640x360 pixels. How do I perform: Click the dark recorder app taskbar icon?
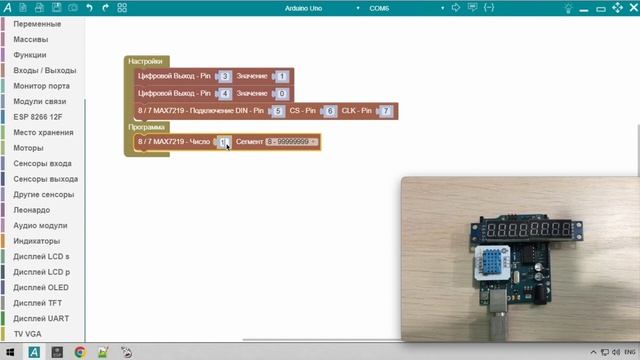[57, 352]
